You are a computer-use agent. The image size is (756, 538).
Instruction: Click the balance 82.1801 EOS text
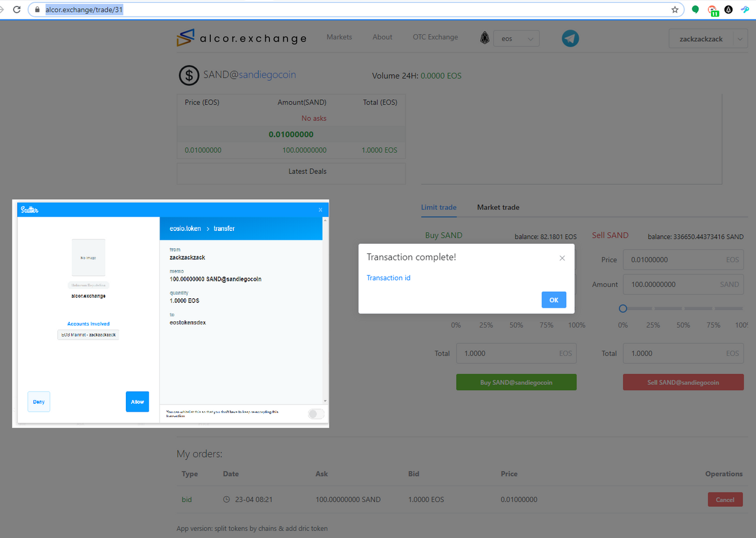pos(546,237)
